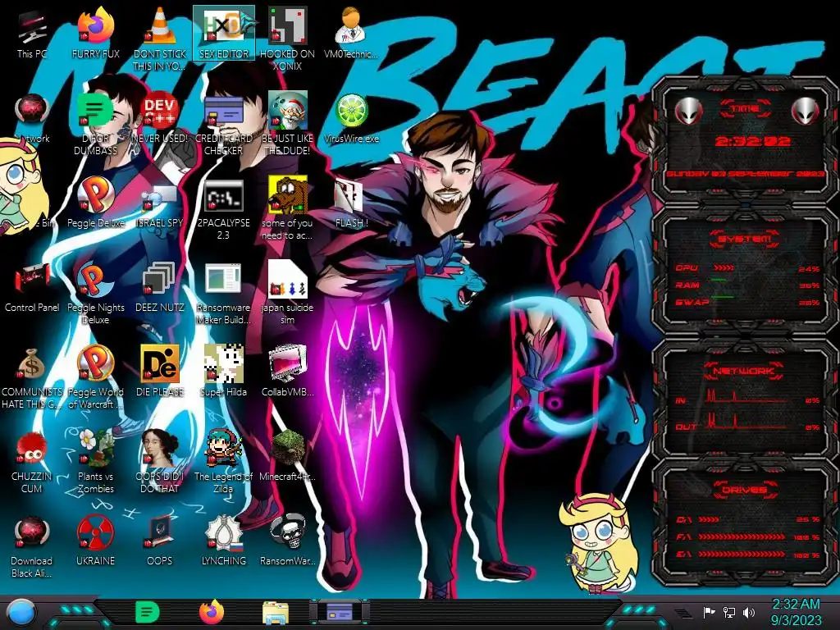Launch the Peggle World of Warcraft shortcut
The height and width of the screenshot is (630, 840).
point(96,377)
